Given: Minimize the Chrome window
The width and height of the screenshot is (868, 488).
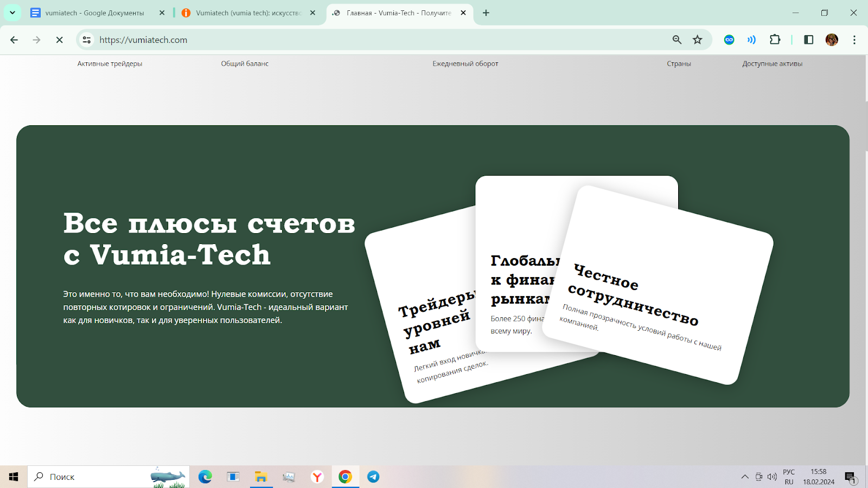Looking at the screenshot, I should tap(795, 12).
